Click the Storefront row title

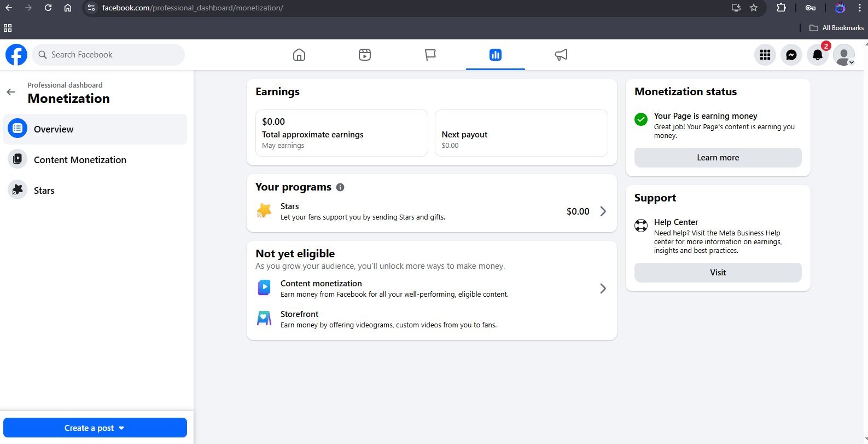click(x=299, y=314)
